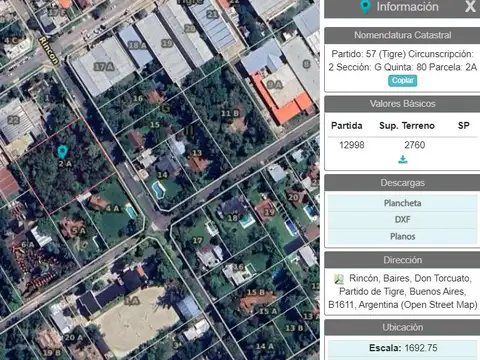Click the teal pin icon beside Información title
480x360 pixels.
click(365, 7)
